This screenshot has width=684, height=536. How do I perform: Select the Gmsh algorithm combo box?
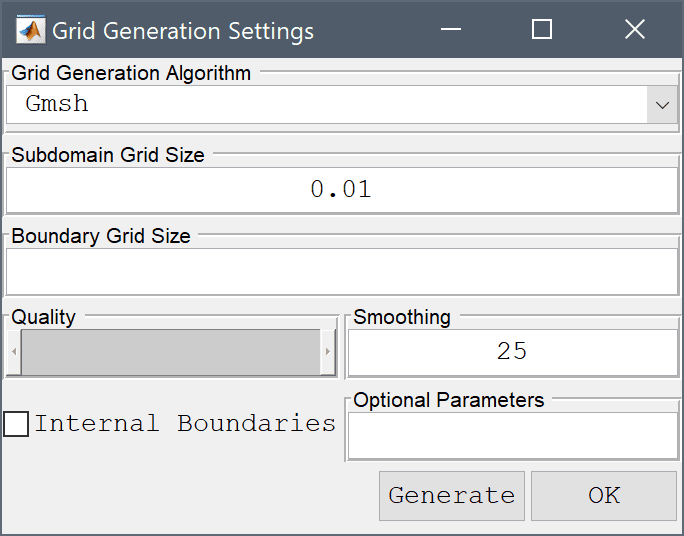click(x=342, y=105)
